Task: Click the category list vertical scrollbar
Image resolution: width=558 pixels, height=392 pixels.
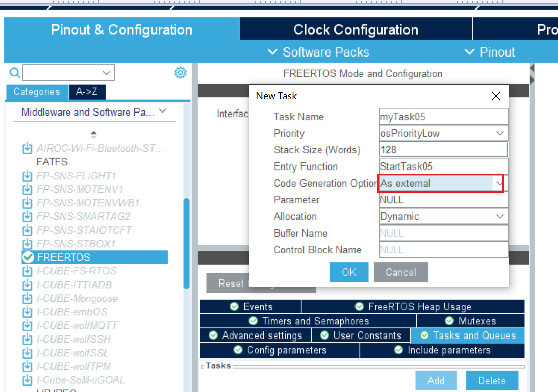Action: (186, 244)
